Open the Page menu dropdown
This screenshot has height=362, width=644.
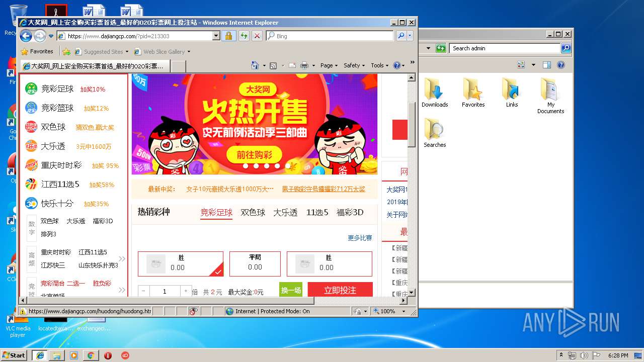[329, 65]
